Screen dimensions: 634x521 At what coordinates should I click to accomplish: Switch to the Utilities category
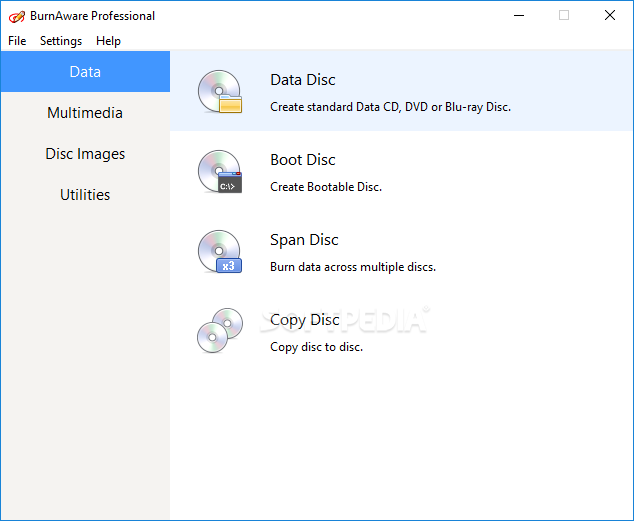(85, 195)
